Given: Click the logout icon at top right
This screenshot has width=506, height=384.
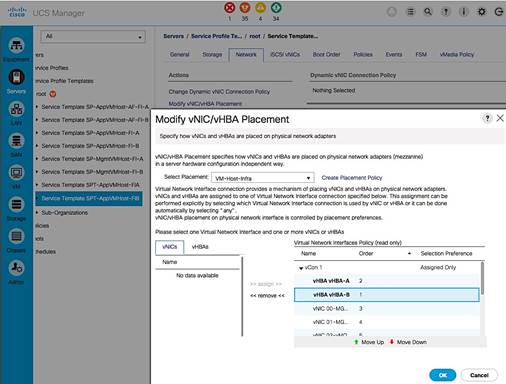Looking at the screenshot, I should [499, 12].
